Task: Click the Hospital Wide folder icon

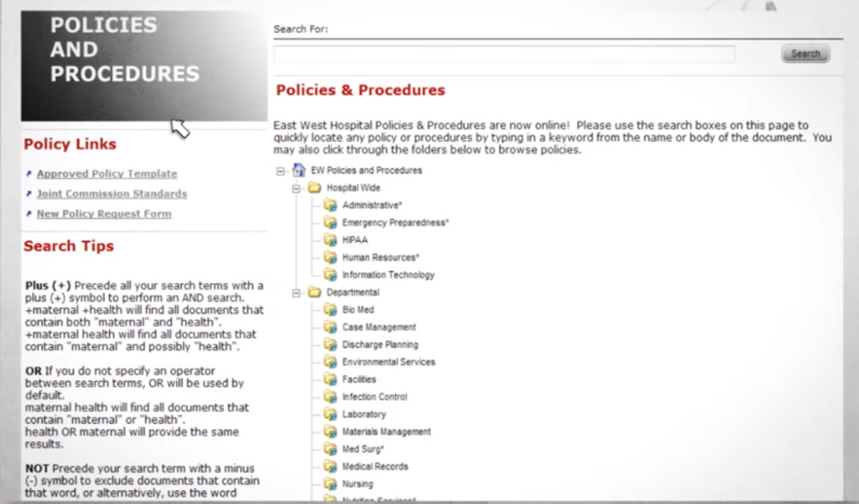Action: point(314,188)
